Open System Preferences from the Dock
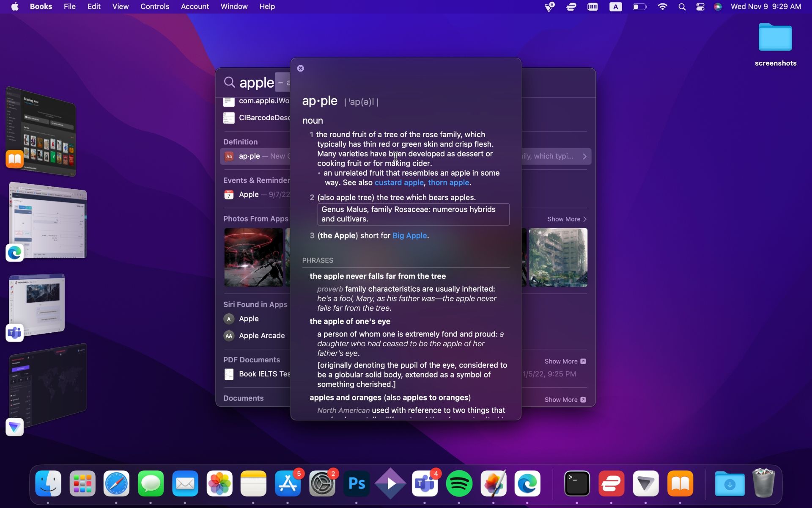Image resolution: width=812 pixels, height=508 pixels. coord(322,483)
